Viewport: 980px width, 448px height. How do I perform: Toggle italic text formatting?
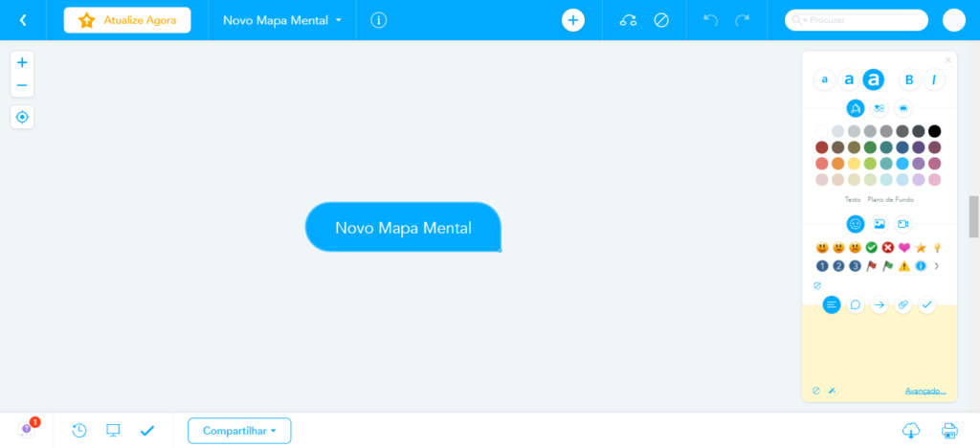click(x=934, y=80)
